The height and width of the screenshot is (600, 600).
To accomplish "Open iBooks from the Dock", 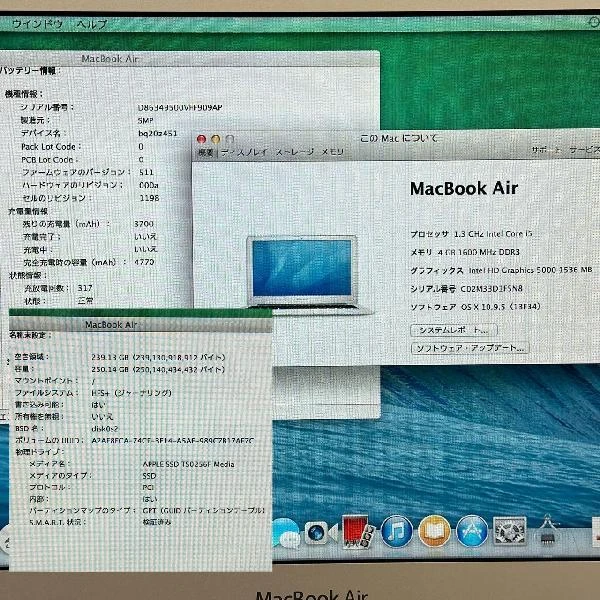I will pos(434,532).
